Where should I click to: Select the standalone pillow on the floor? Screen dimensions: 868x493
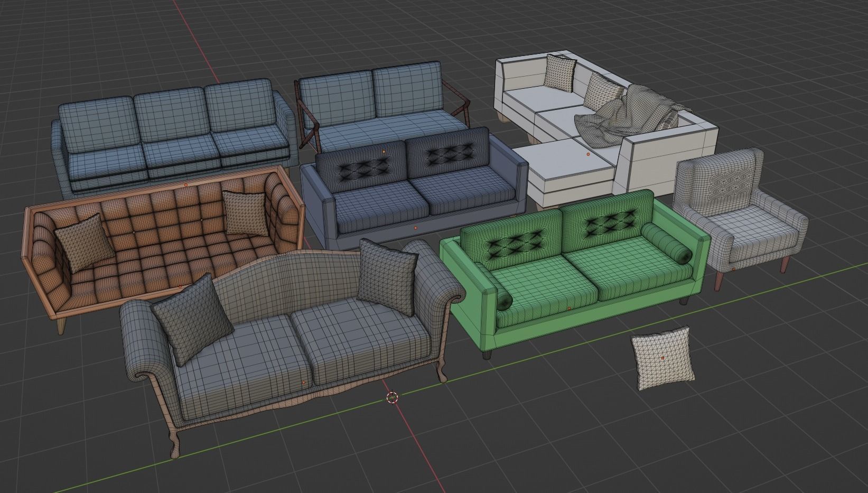(662, 358)
